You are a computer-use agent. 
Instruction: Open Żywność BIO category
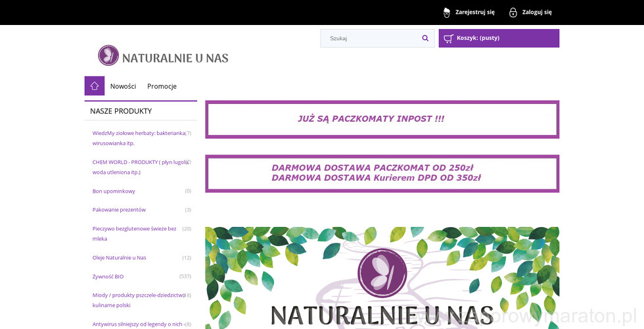point(108,276)
